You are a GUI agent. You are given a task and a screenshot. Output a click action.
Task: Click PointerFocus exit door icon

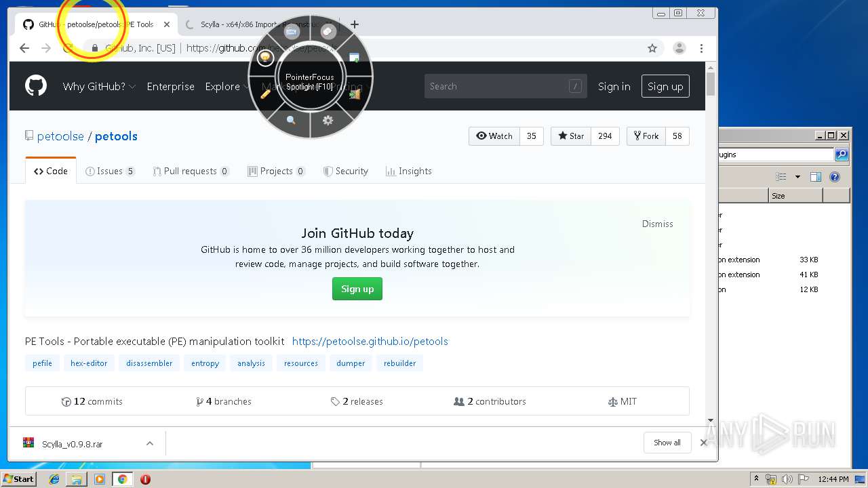coord(354,94)
